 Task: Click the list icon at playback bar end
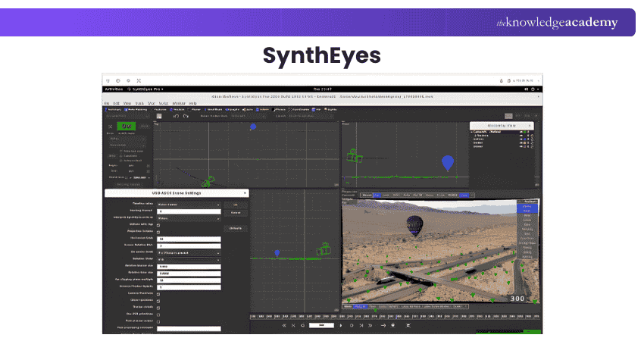[x=408, y=325]
